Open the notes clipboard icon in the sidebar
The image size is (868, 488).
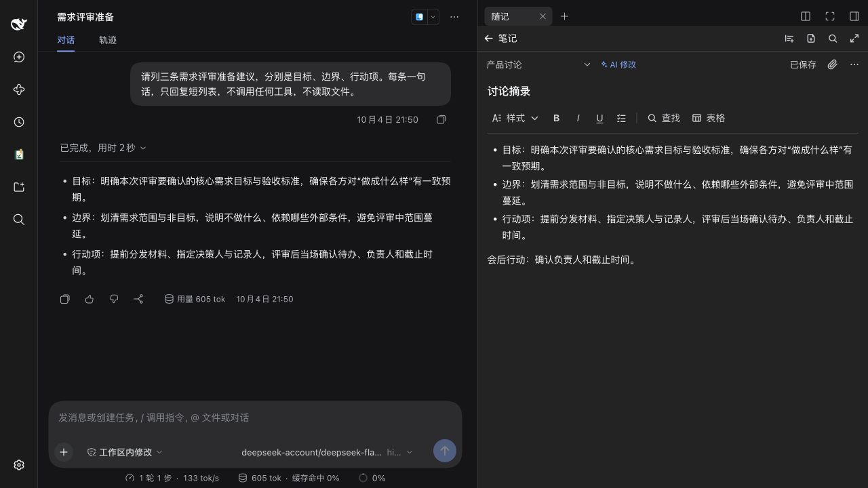(19, 155)
